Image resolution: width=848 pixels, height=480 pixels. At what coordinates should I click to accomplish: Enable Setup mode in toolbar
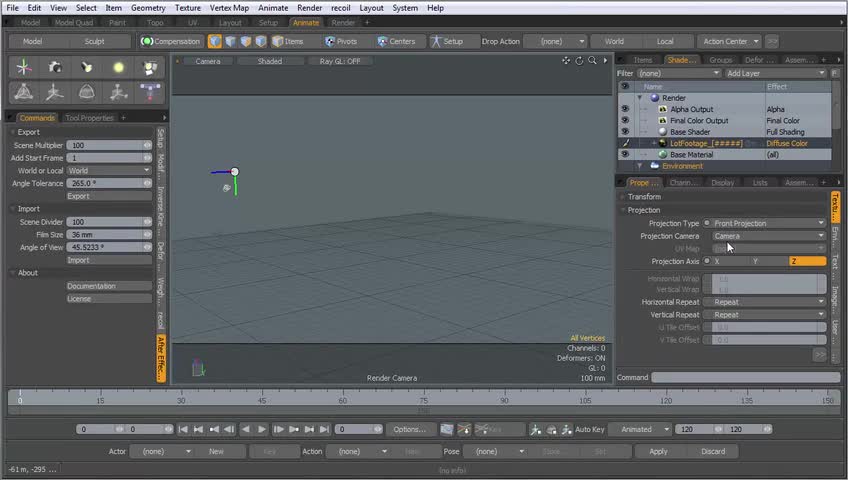coord(447,41)
